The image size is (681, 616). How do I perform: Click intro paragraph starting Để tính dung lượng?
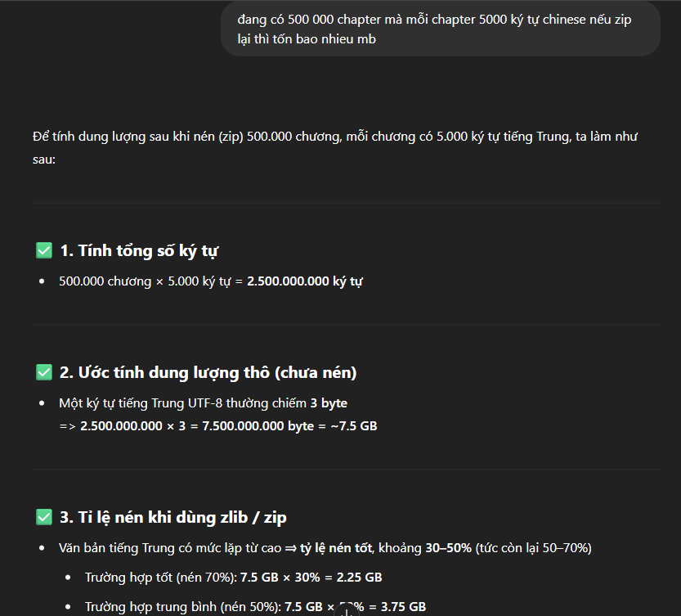335,148
